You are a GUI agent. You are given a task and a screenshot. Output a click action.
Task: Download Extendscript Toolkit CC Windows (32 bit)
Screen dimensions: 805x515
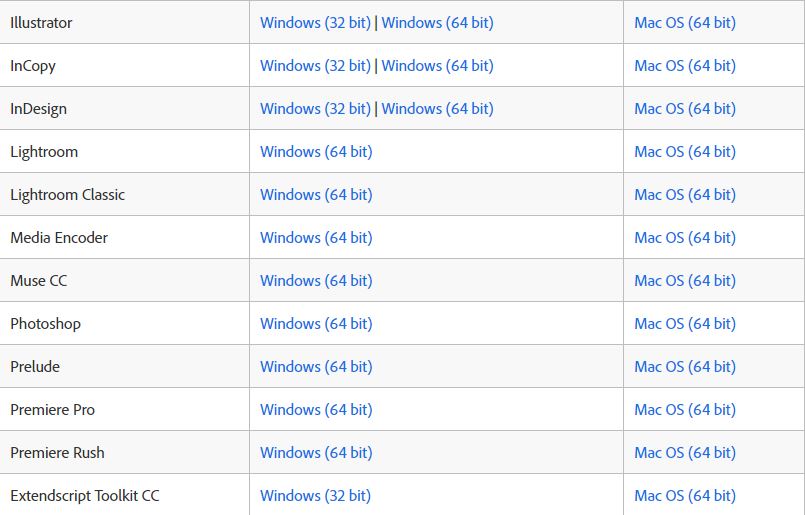(x=315, y=495)
